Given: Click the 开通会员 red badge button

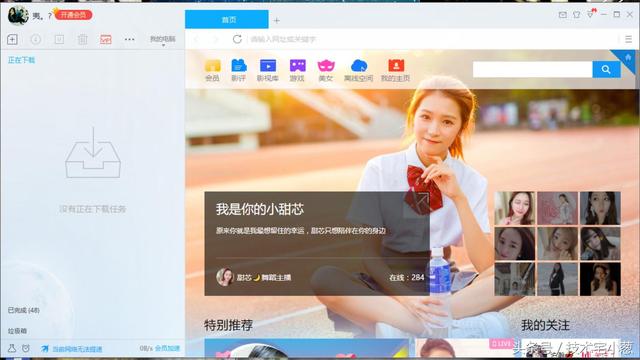Looking at the screenshot, I should (x=73, y=15).
